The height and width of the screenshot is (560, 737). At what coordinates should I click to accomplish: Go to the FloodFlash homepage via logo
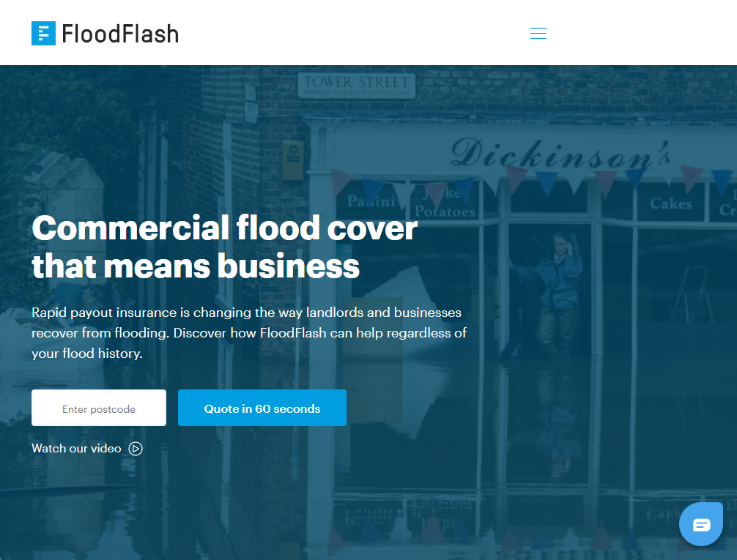click(105, 32)
